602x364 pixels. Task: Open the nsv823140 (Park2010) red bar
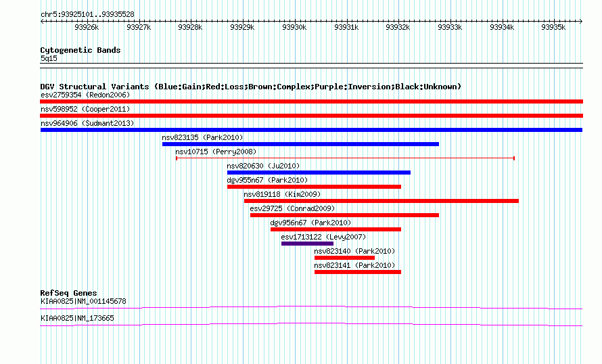click(x=344, y=258)
